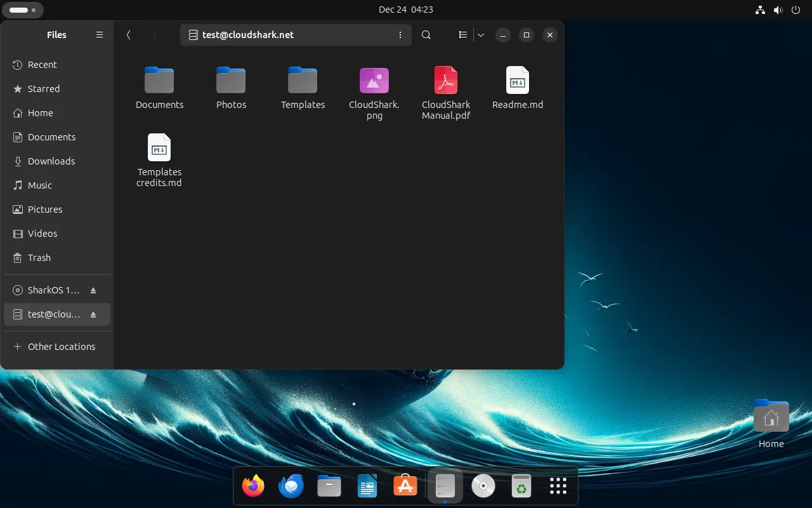Open Pictures in the sidebar

pyautogui.click(x=57, y=210)
